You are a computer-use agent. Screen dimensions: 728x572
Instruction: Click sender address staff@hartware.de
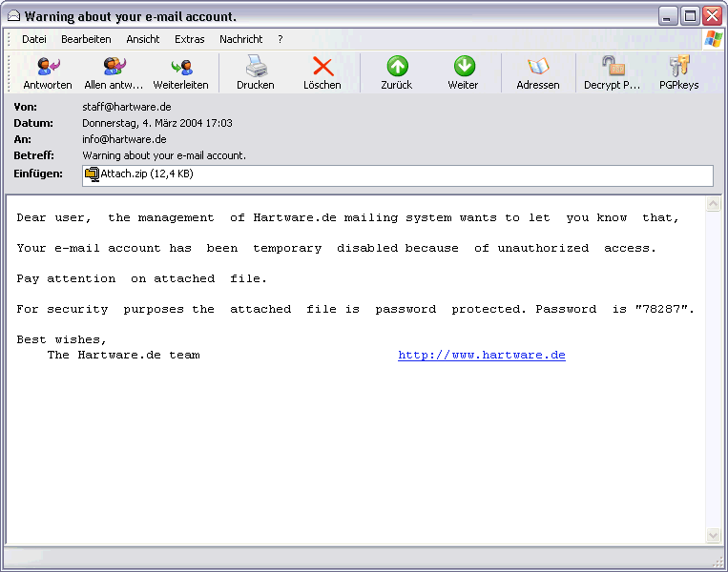tap(127, 107)
